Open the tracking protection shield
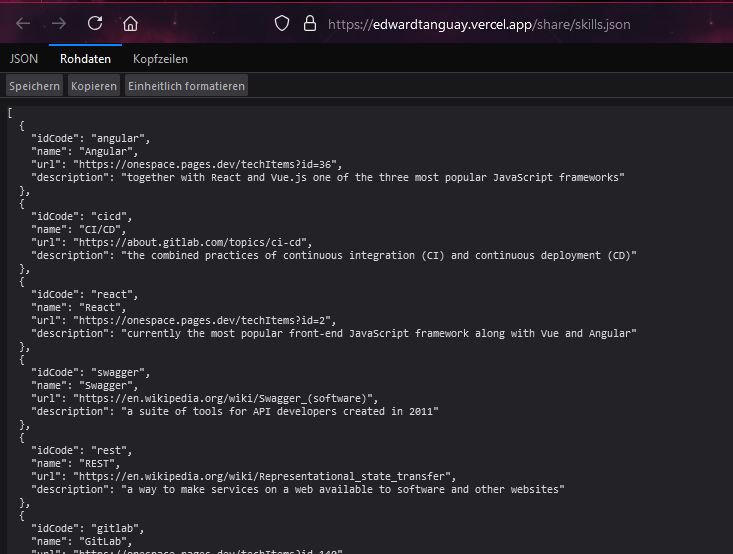This screenshot has height=554, width=733. [282, 23]
